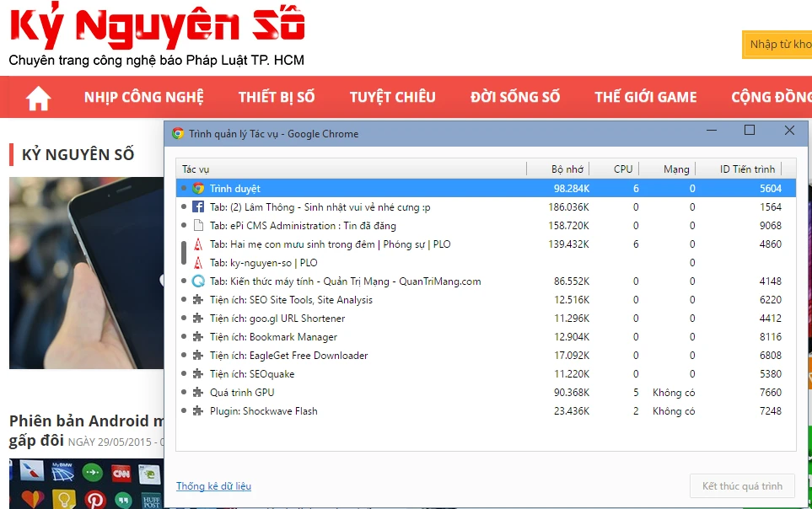Click puzzle icon beside SEOquake extension
The height and width of the screenshot is (509, 812).
coord(198,374)
